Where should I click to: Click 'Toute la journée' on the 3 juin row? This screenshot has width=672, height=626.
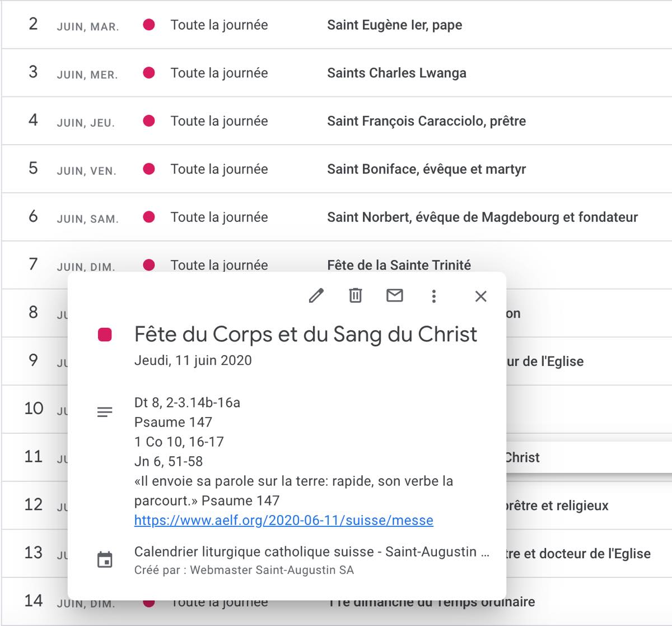219,73
